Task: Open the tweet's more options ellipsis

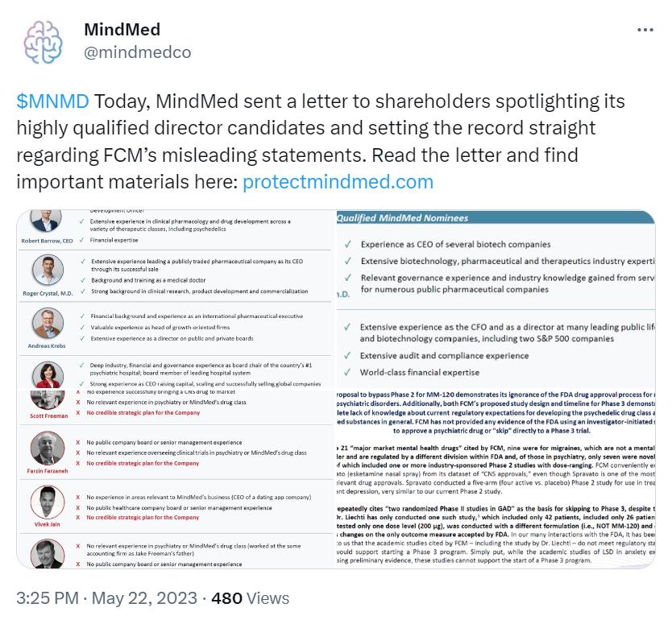Action: (x=645, y=30)
